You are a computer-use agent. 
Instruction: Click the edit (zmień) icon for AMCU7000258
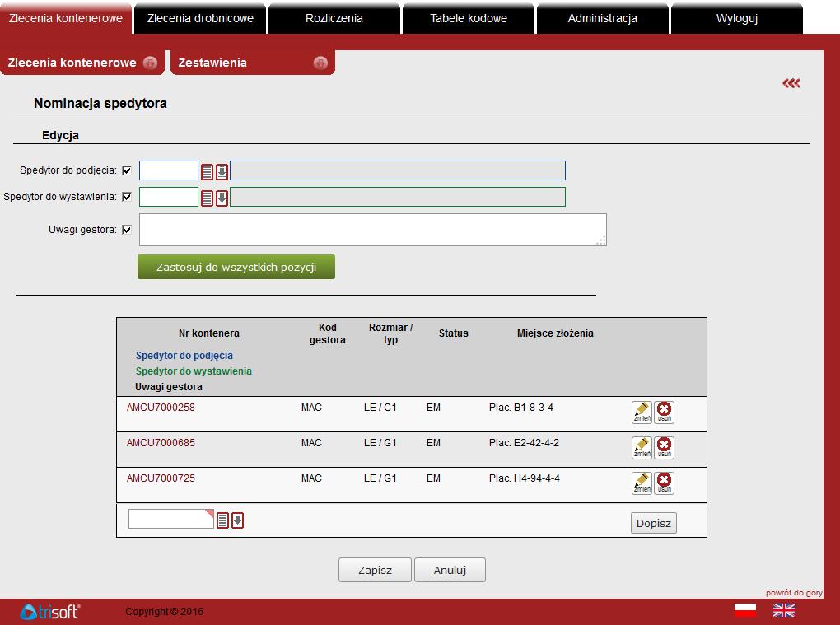(x=642, y=413)
